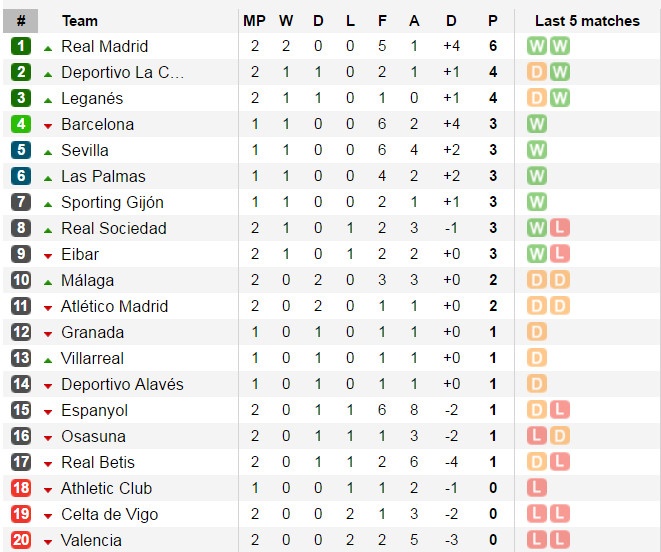
Task: Click the red rank 18 badge
Action: 21,488
